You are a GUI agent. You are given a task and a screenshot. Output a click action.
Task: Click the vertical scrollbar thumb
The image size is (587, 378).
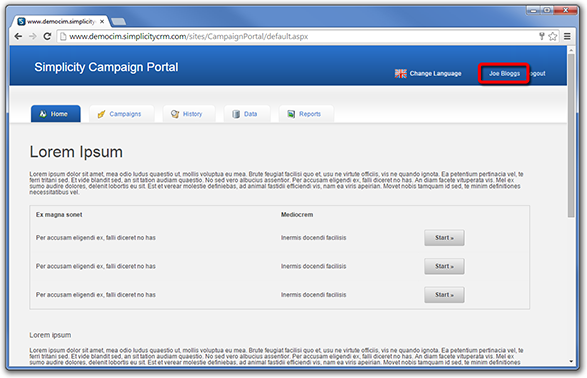point(571,135)
